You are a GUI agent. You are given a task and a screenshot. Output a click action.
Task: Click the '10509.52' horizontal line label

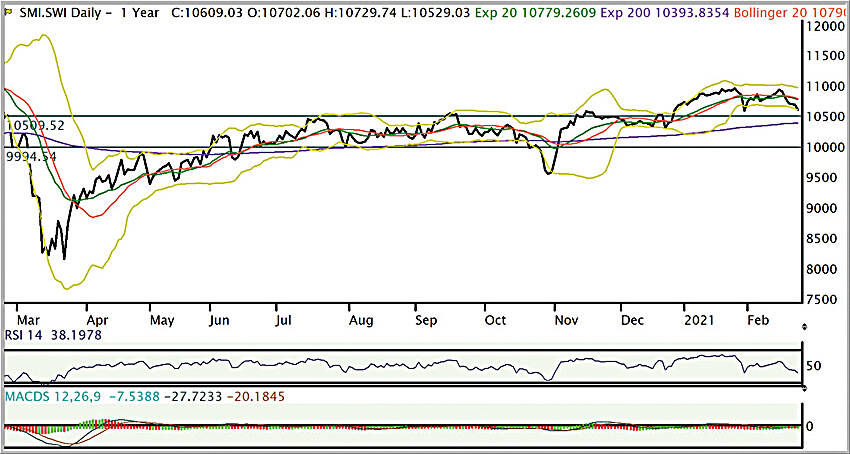pos(36,126)
